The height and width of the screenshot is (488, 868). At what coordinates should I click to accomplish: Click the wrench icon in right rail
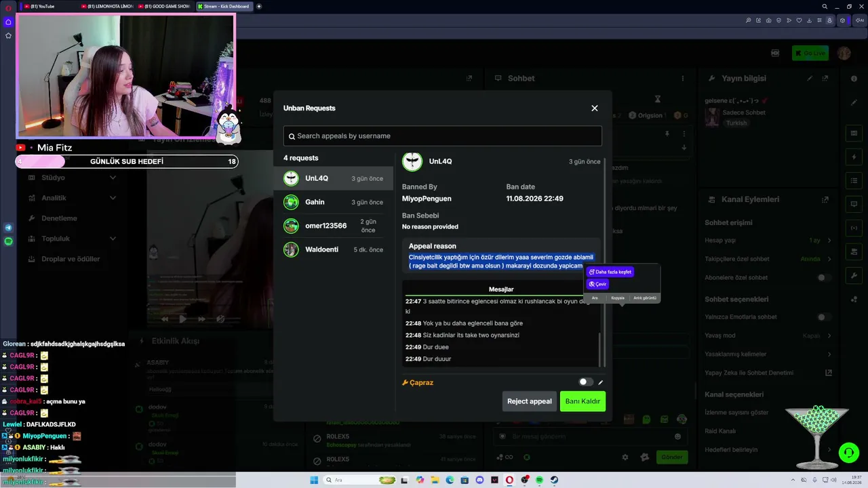click(854, 276)
